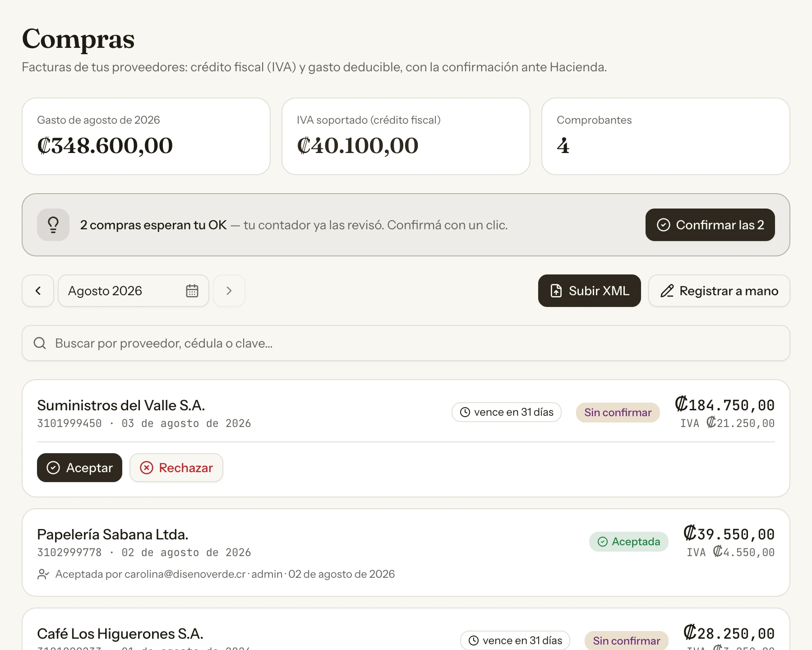Screen dimensions: 812x650
Task: Click IVA soportado crédito fiscal card
Action: point(406,136)
